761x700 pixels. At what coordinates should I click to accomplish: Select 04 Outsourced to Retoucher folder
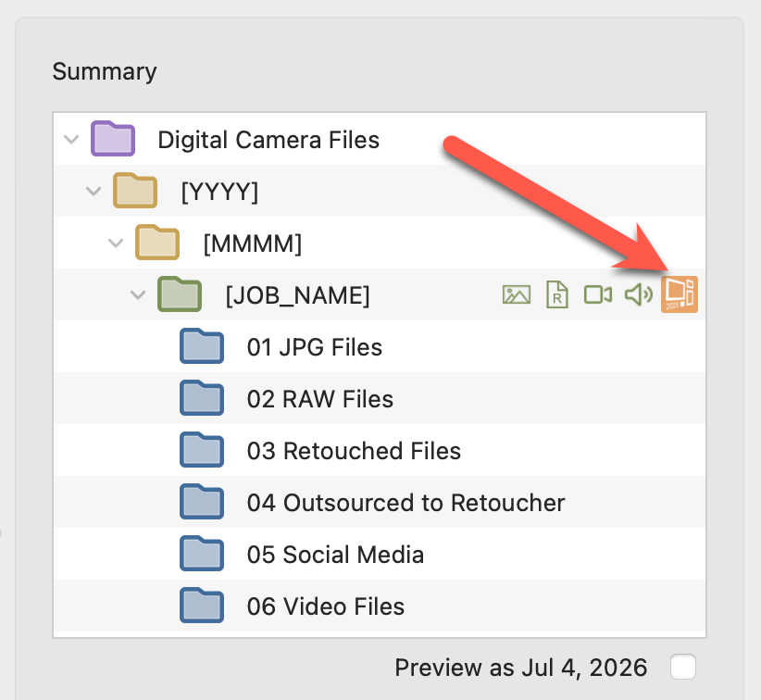click(405, 503)
